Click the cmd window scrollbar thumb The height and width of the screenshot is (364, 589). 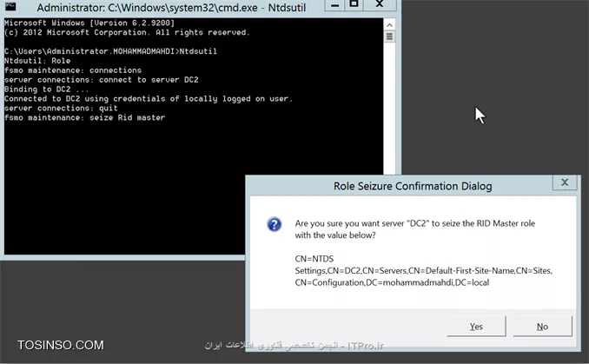tap(389, 36)
